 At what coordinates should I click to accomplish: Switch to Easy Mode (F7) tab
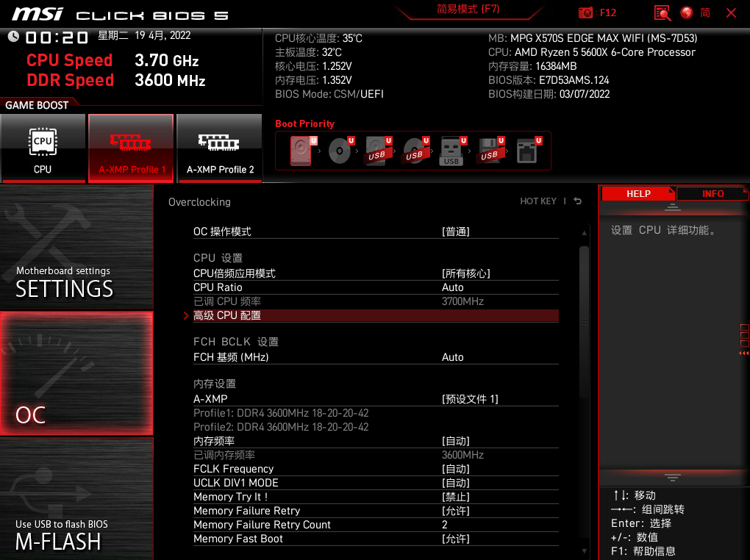468,10
